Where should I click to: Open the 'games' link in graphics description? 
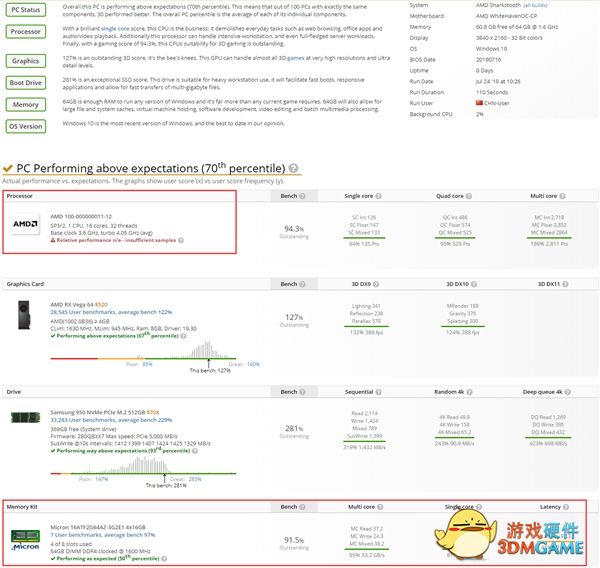[x=295, y=58]
